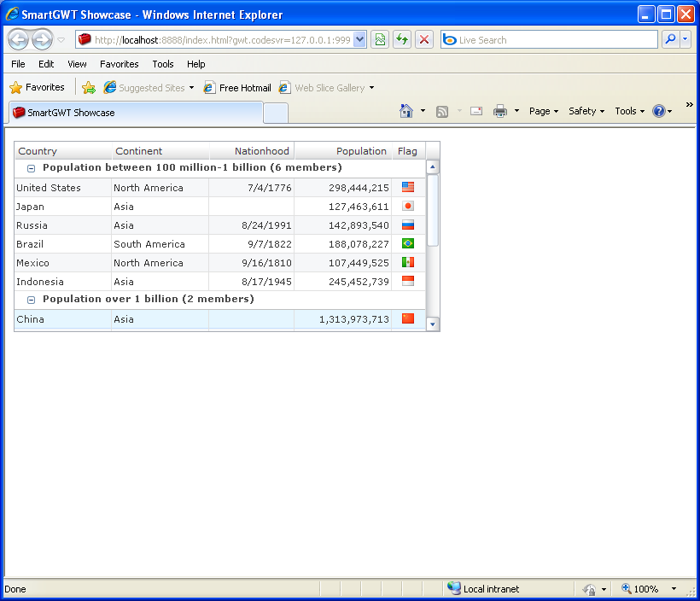Open the View menu
700x601 pixels.
(x=77, y=64)
